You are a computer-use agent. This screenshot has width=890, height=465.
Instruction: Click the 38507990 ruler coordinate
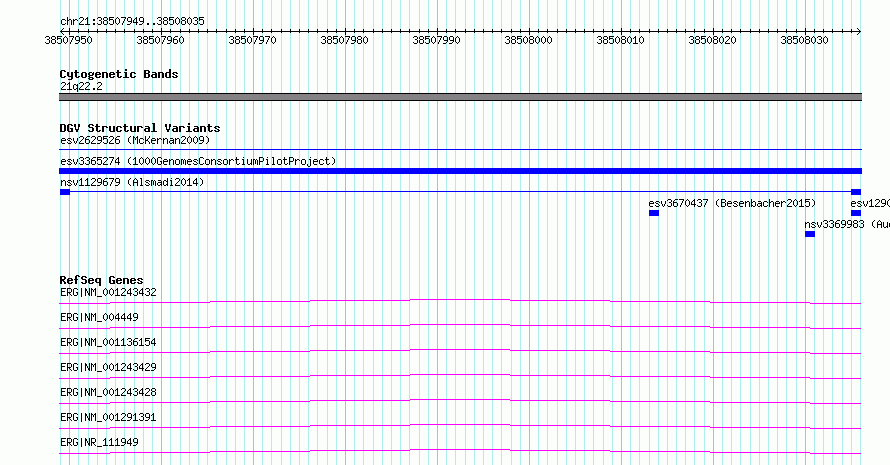436,40
